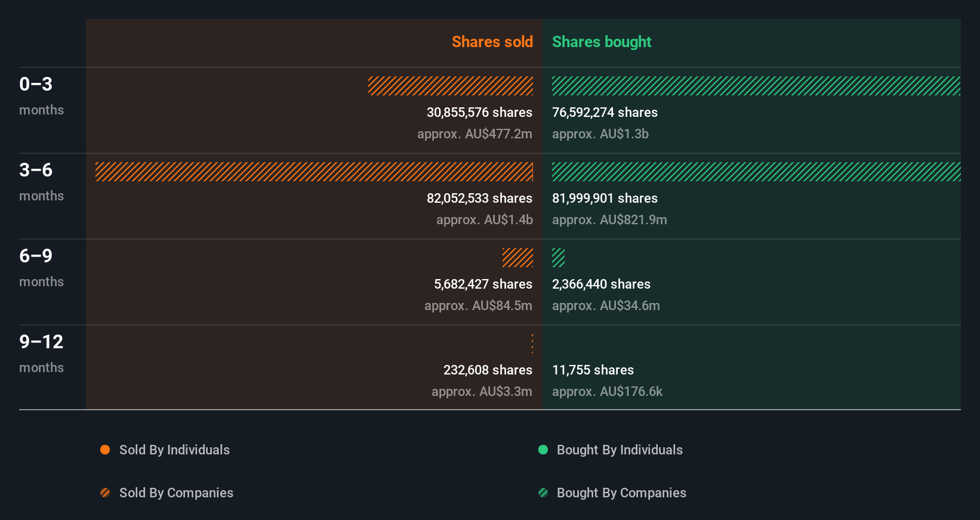
Task: Select the Shares bought column header
Action: pyautogui.click(x=602, y=42)
